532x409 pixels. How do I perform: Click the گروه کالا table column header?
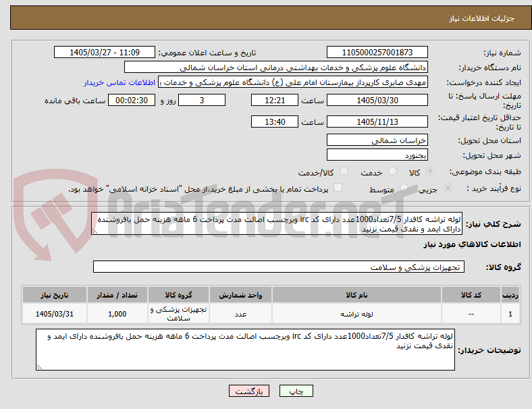(178, 295)
